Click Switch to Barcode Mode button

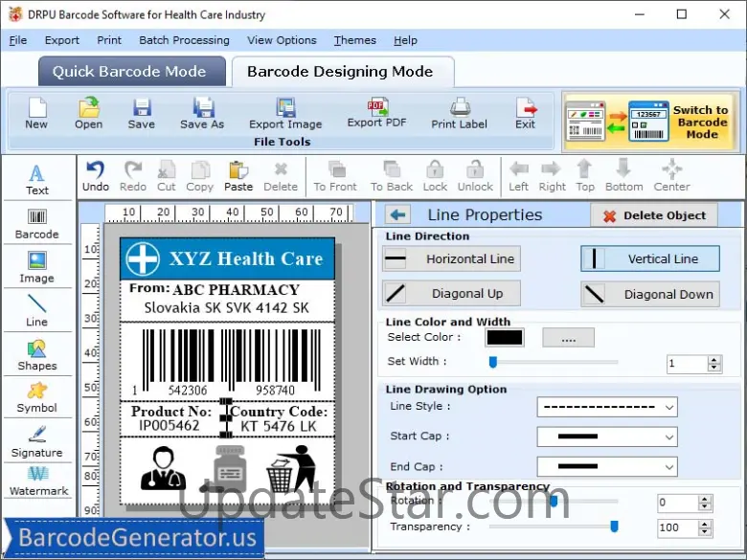[x=650, y=122]
